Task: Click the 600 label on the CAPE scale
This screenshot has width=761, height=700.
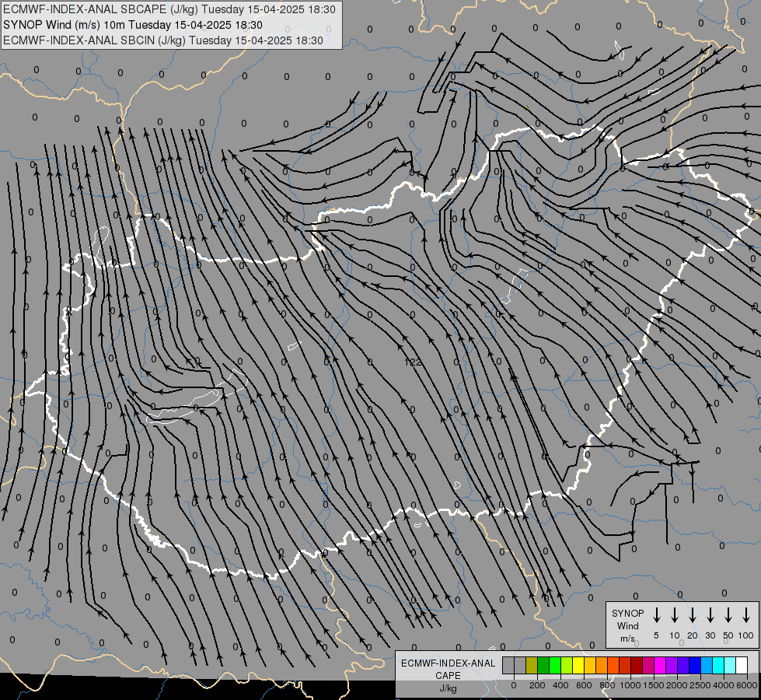Action: pyautogui.click(x=584, y=685)
